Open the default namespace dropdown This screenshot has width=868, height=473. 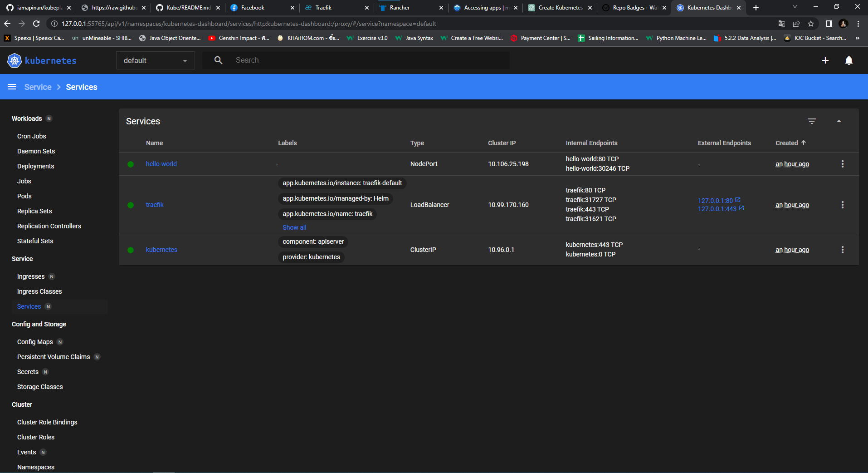point(155,60)
